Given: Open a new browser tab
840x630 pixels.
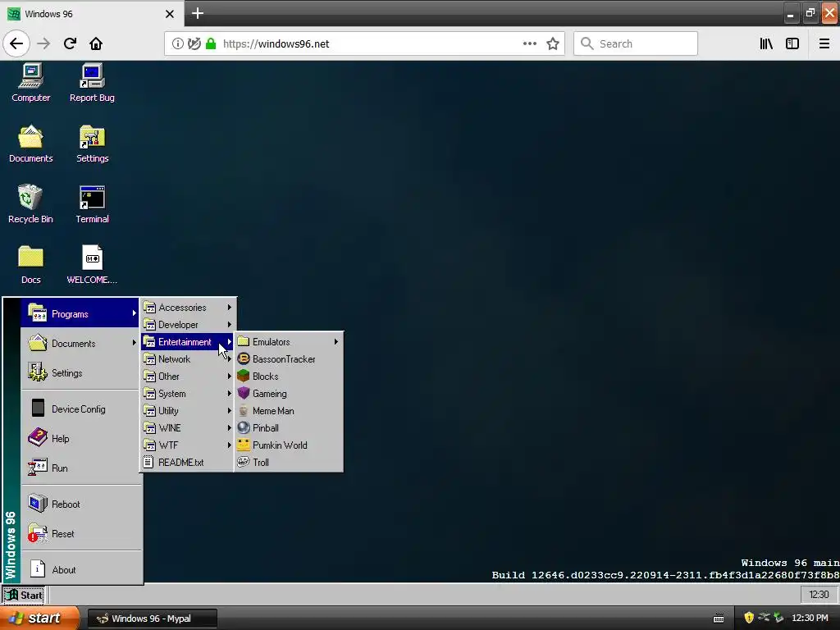Looking at the screenshot, I should tap(197, 13).
